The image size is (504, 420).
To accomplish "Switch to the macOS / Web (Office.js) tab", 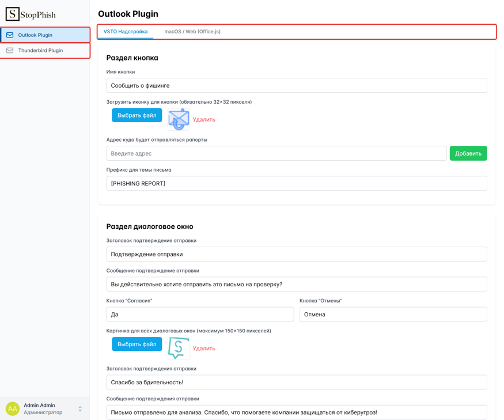I will point(192,32).
